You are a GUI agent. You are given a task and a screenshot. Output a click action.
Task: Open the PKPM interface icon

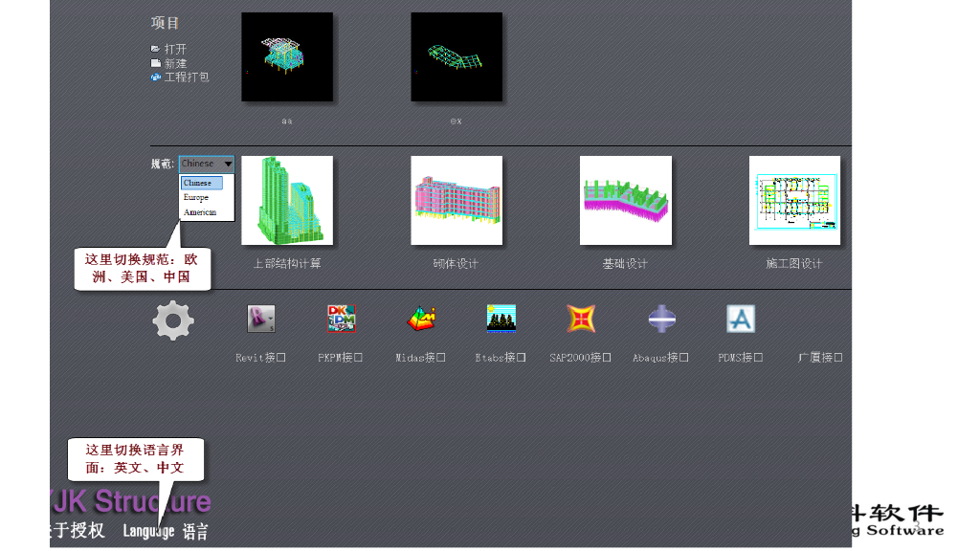tap(341, 319)
